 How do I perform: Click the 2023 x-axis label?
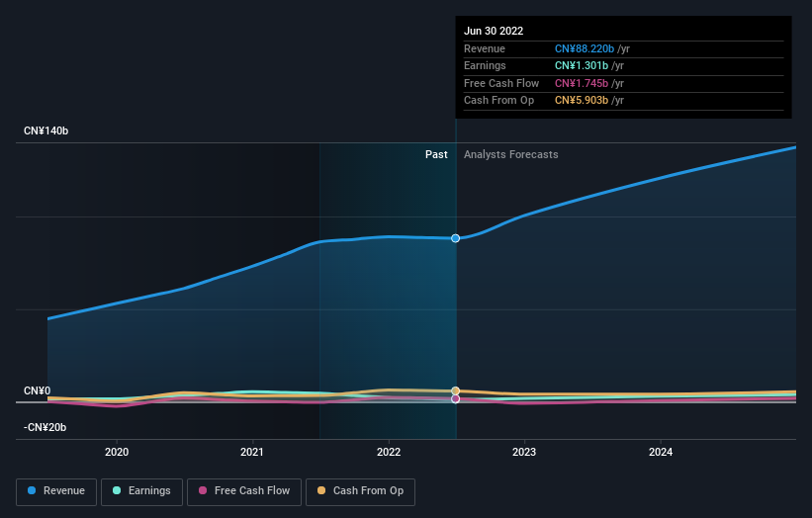point(524,453)
